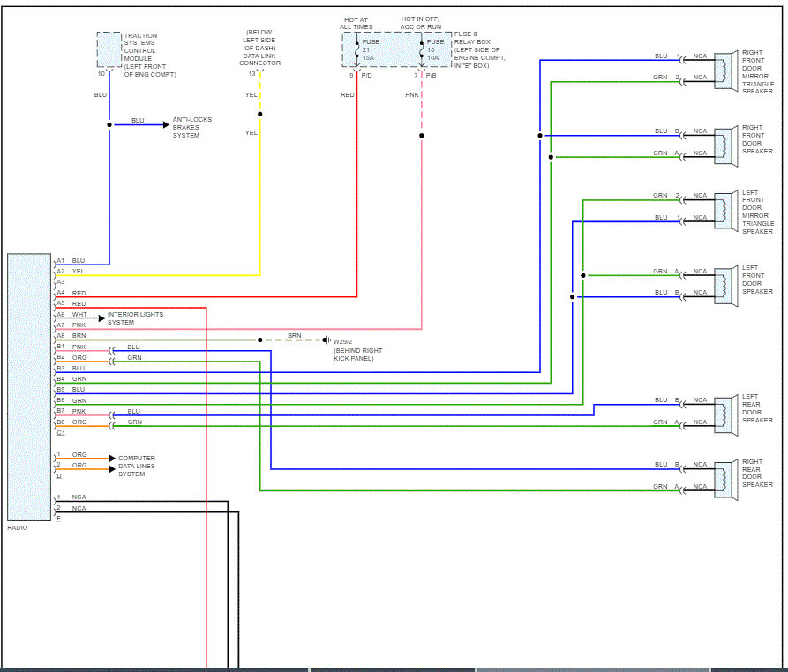
Task: Click the 'P/B' label under fuse 10
Action: (x=432, y=75)
